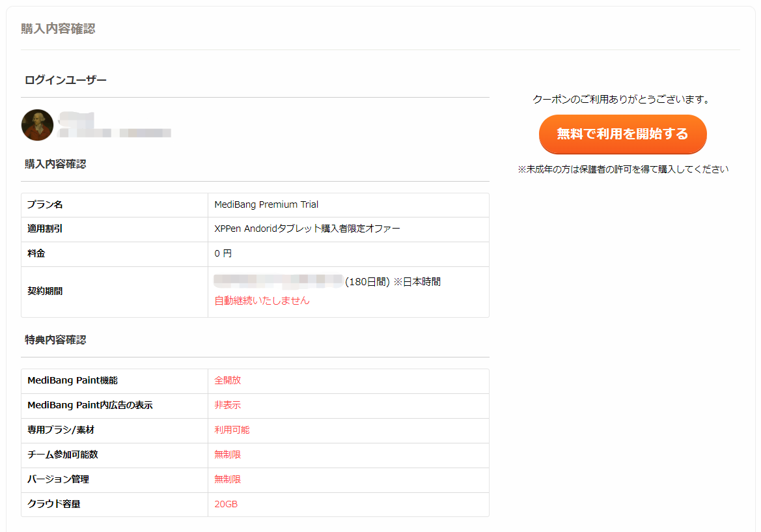This screenshot has height=532, width=761.
Task: Click the 適用割引 row label
Action: [45, 229]
